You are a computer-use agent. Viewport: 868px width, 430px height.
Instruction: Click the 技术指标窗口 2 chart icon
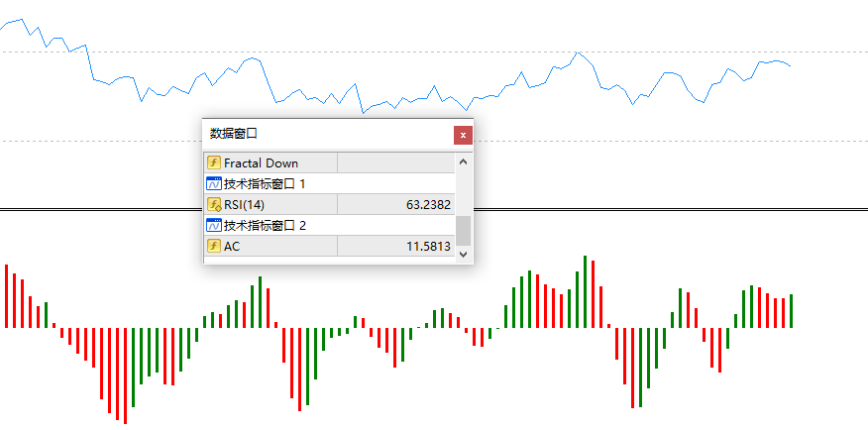[x=213, y=225]
